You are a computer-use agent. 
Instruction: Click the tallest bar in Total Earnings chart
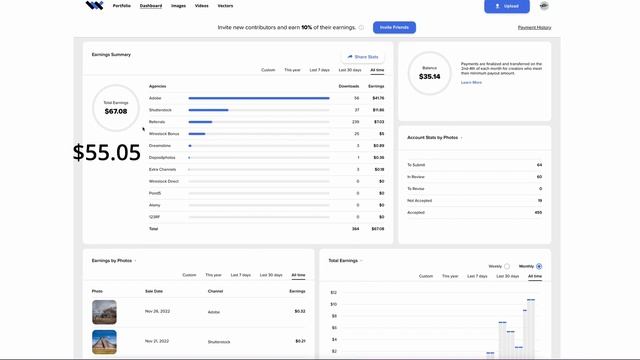click(x=531, y=329)
